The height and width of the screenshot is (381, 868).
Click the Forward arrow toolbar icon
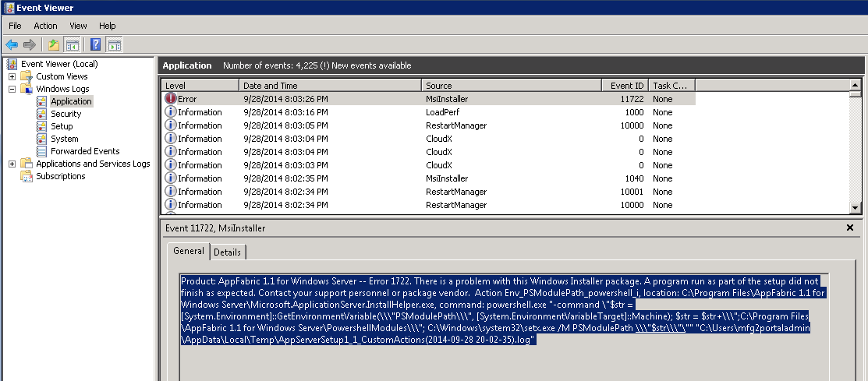click(x=30, y=44)
